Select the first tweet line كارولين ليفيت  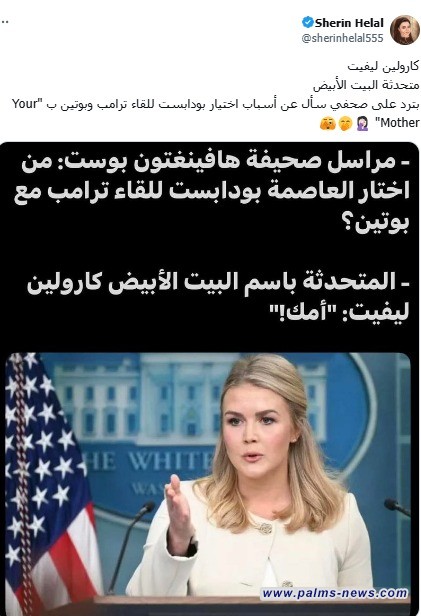tap(383, 66)
